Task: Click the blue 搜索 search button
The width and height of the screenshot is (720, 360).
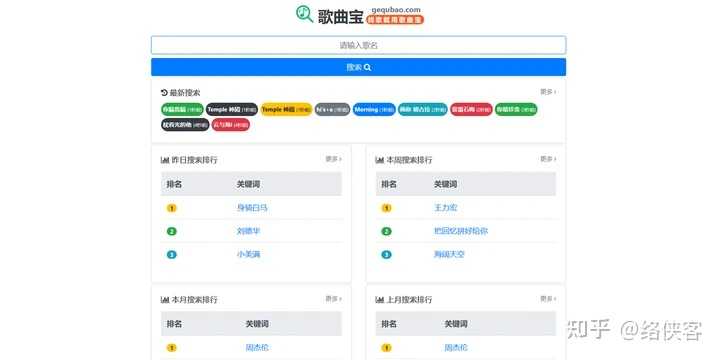Action: 358,67
